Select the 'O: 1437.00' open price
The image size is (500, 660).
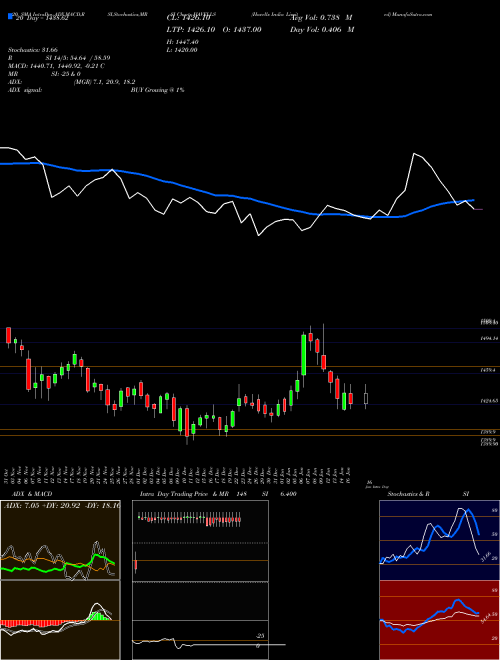coord(240,30)
